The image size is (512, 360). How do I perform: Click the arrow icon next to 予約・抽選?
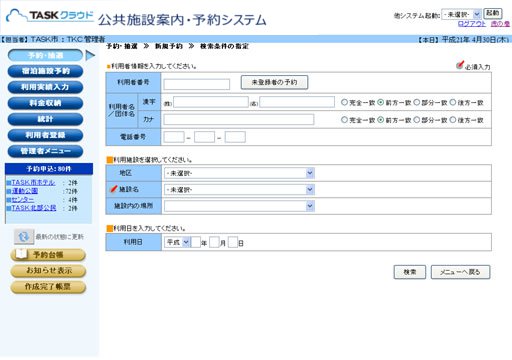pyautogui.click(x=90, y=55)
